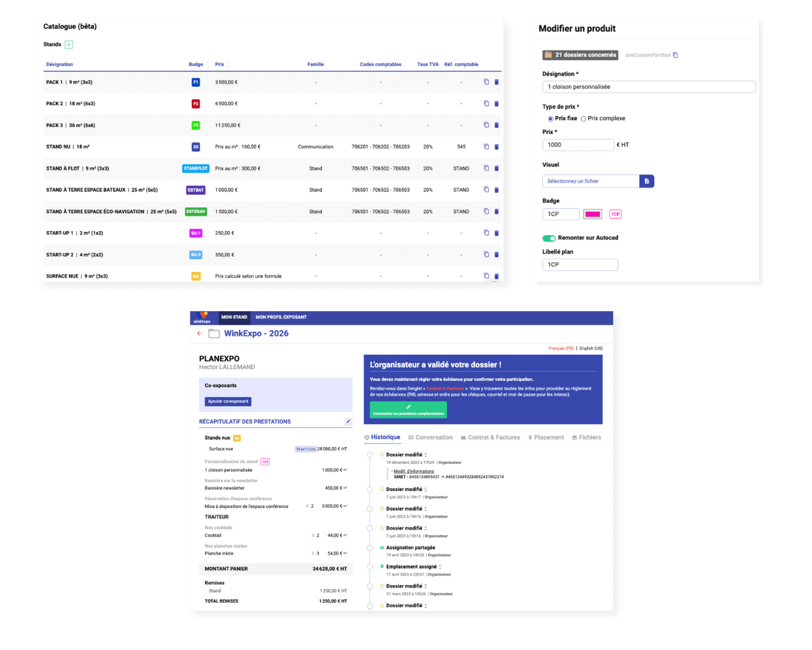Duplicate the STAND À FLOT row
This screenshot has height=650, width=812.
point(487,168)
